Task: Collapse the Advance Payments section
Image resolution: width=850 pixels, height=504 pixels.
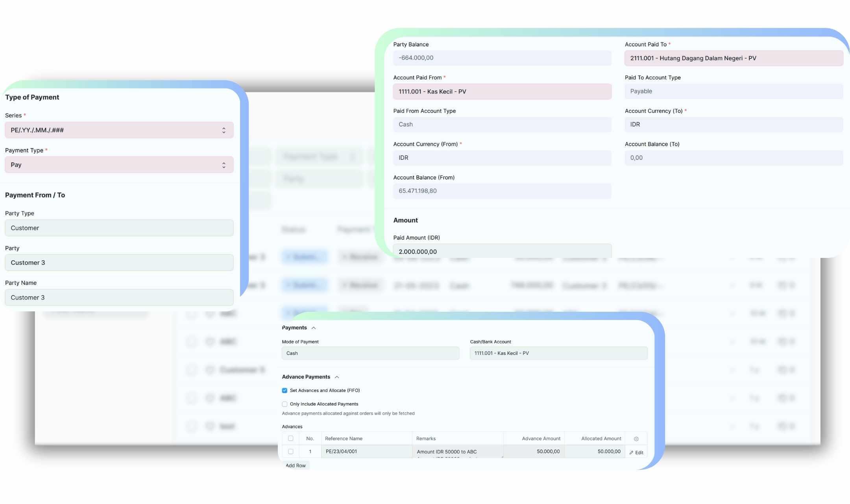Action: [x=337, y=377]
